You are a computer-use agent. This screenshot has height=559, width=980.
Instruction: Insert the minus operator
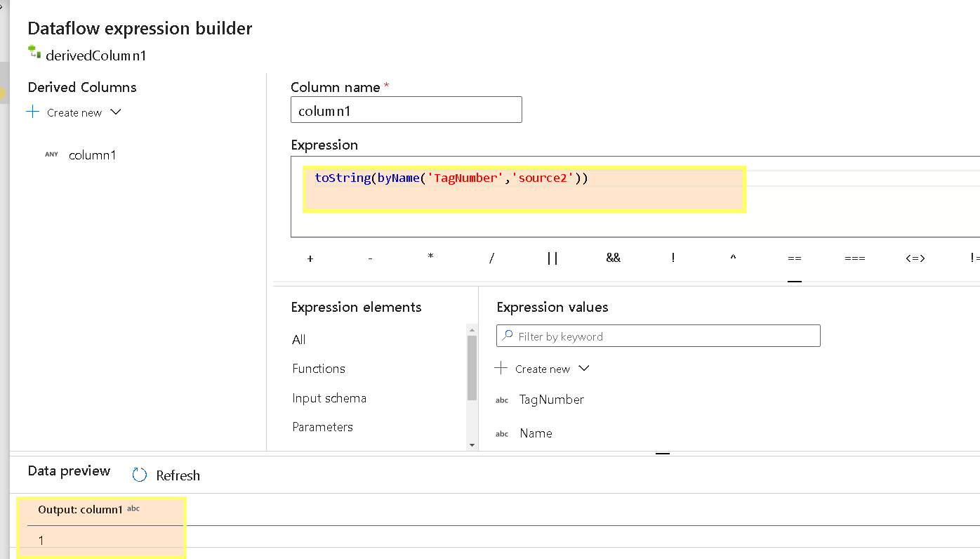click(x=370, y=258)
